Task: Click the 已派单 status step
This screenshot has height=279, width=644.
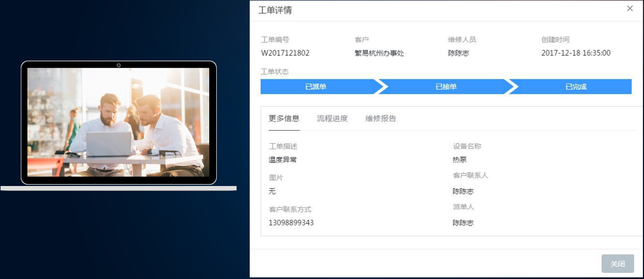Action: pos(316,86)
